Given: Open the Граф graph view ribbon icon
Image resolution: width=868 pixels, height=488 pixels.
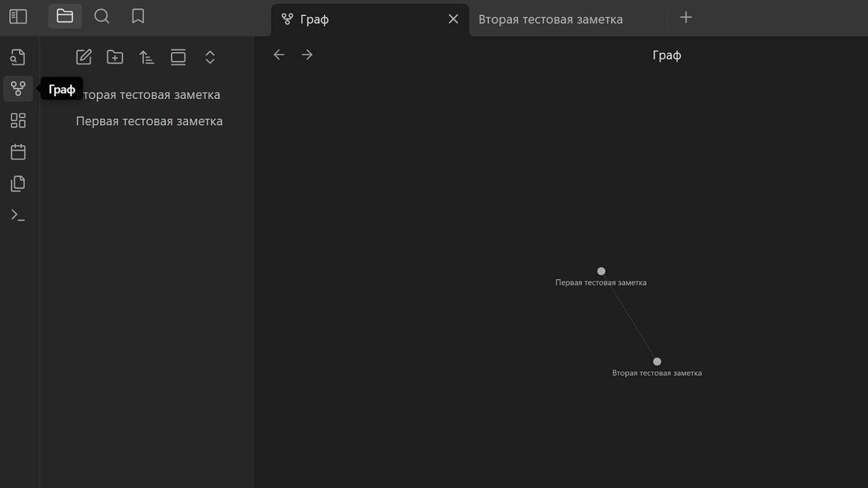Looking at the screenshot, I should pos(18,88).
